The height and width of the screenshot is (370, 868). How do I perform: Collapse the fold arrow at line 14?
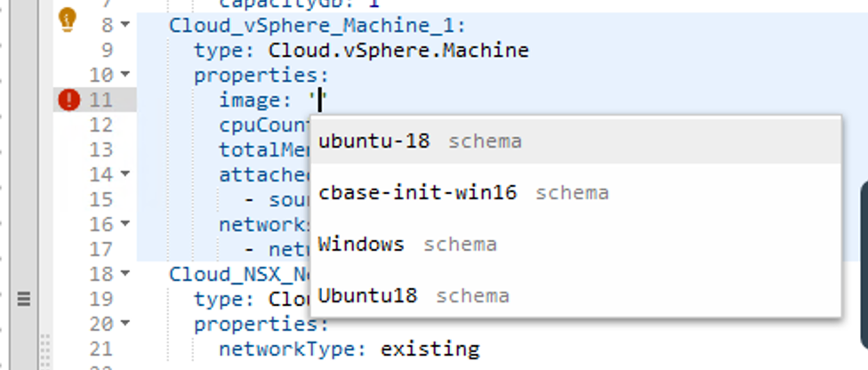(125, 174)
